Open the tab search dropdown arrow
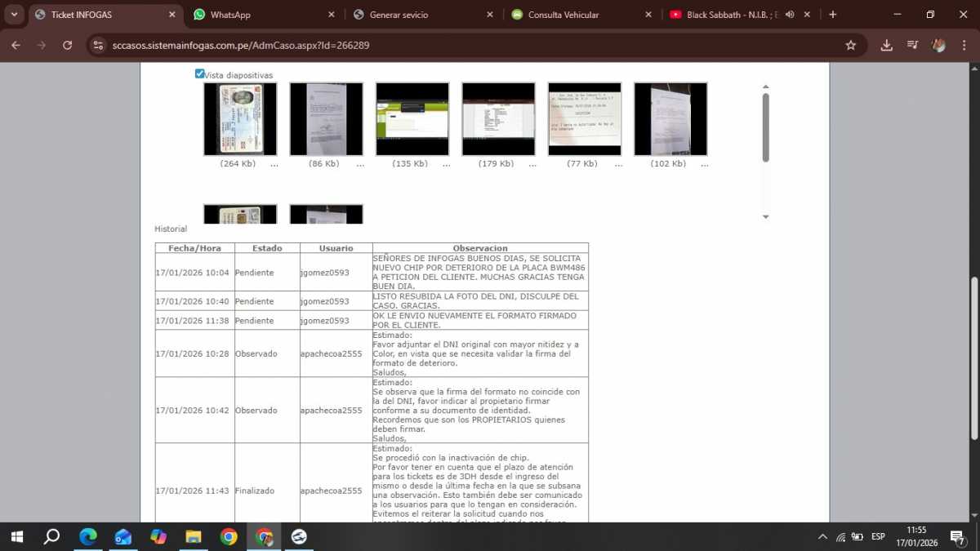 (15, 15)
